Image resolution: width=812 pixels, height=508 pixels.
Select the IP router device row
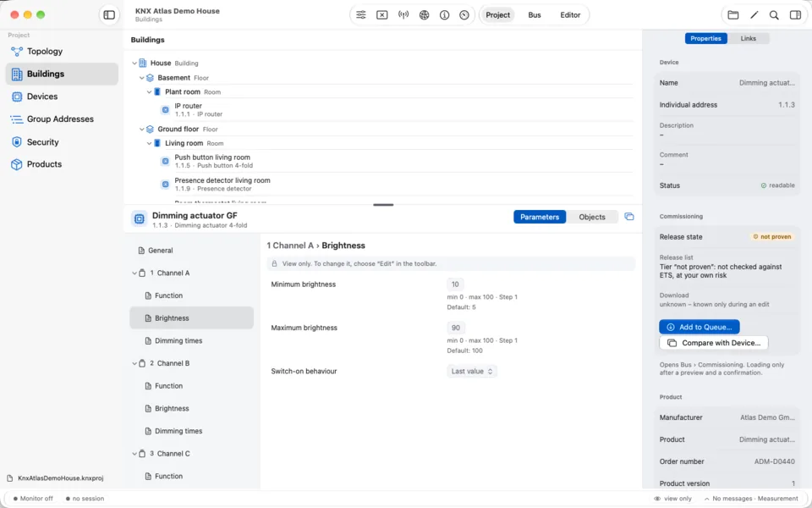(397, 109)
